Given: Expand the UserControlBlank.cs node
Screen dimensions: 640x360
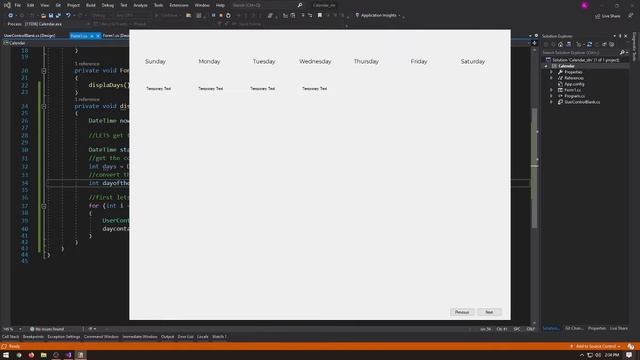Looking at the screenshot, I should pos(551,102).
